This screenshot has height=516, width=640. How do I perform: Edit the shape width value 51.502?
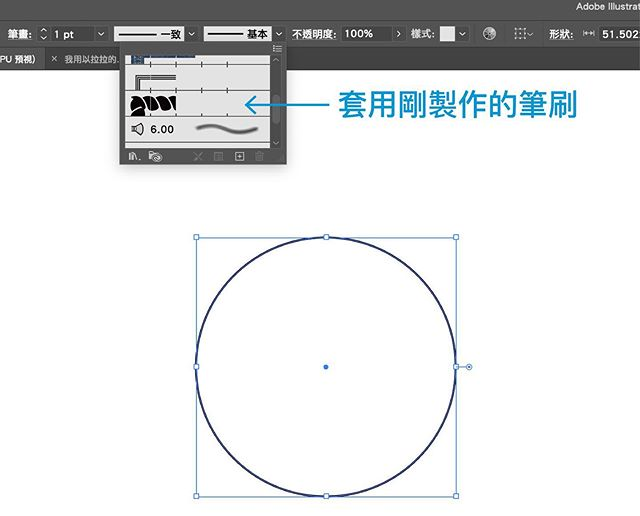click(619, 34)
